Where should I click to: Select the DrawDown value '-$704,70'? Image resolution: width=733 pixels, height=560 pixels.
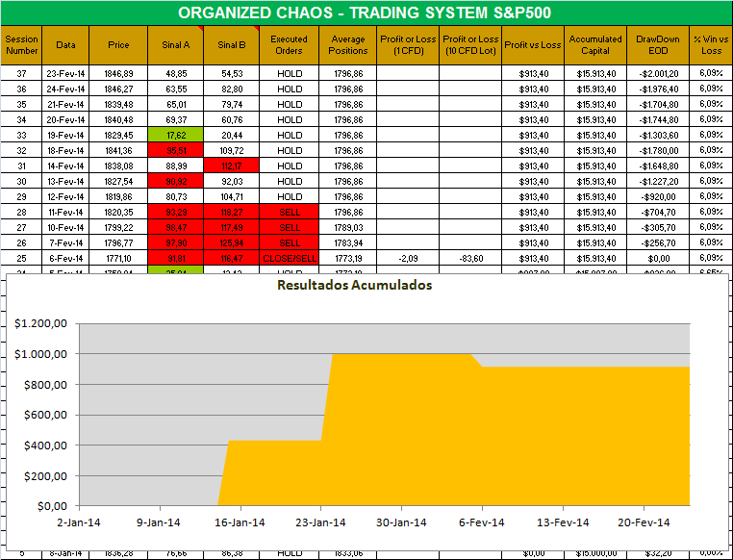pos(658,213)
